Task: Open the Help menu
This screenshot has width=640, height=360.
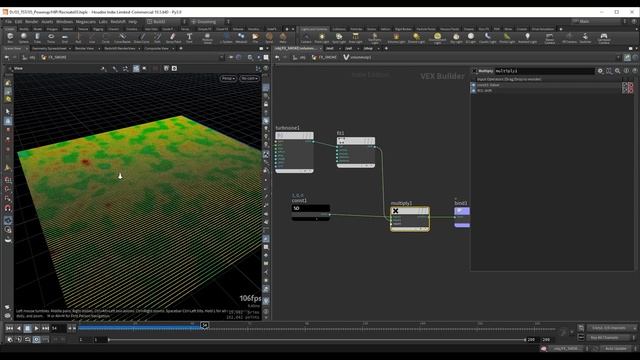Action: click(x=133, y=22)
